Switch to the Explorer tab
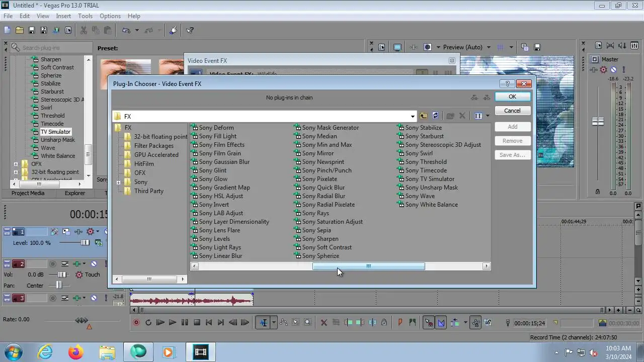This screenshot has height=362, width=644. (74, 193)
